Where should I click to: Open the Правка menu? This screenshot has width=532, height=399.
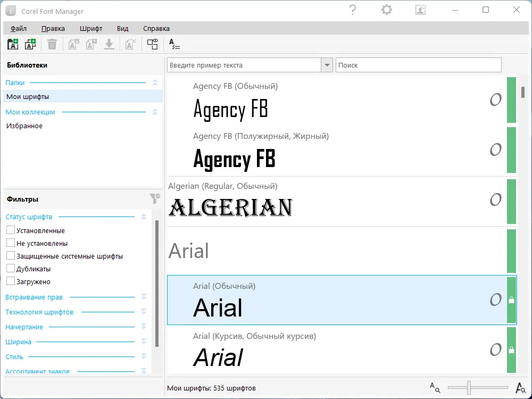(53, 29)
